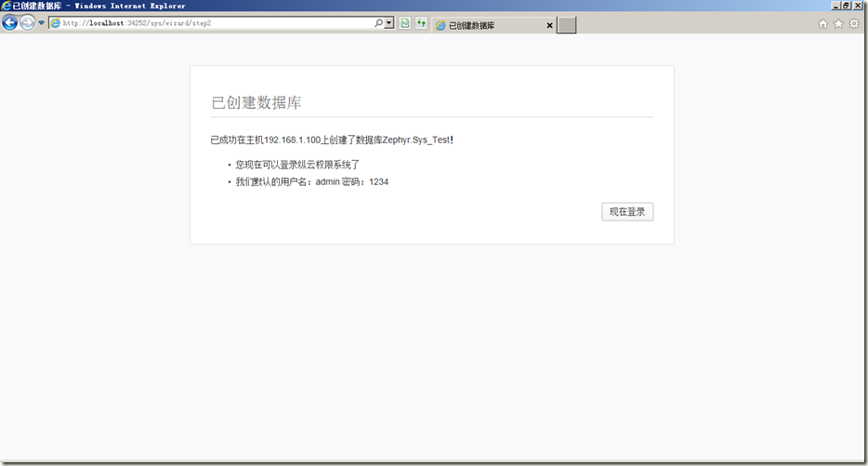This screenshot has width=868, height=466.
Task: Close the Internet Explorer window
Action: coord(859,6)
